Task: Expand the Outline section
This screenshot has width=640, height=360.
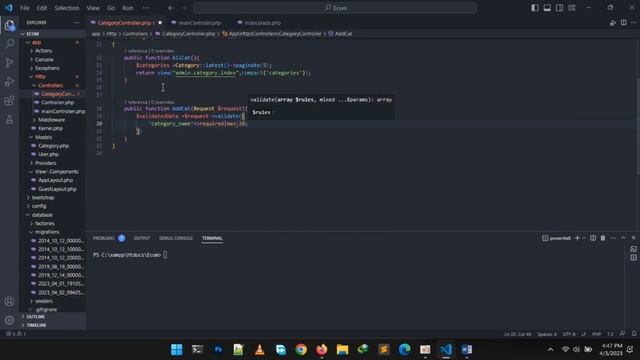Action: tap(36, 317)
